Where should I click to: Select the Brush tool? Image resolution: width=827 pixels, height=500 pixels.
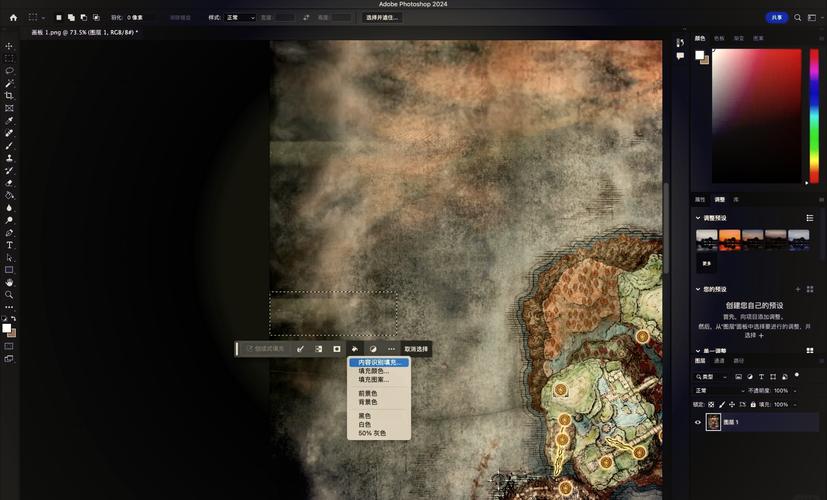(9, 146)
